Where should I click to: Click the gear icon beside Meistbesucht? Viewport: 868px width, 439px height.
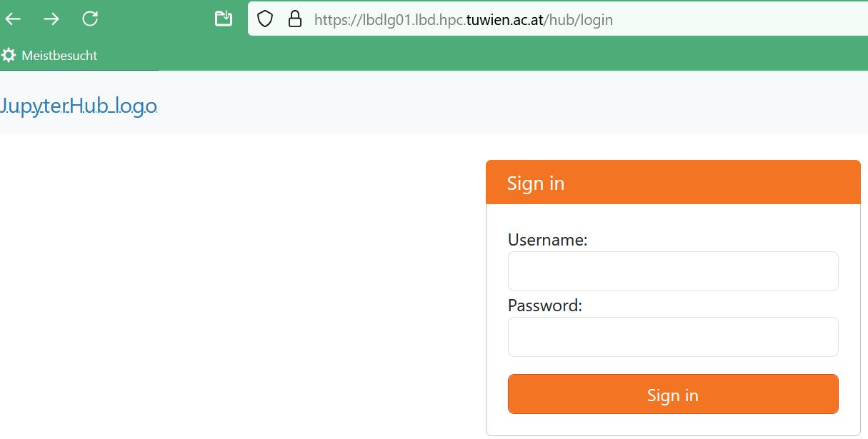9,55
